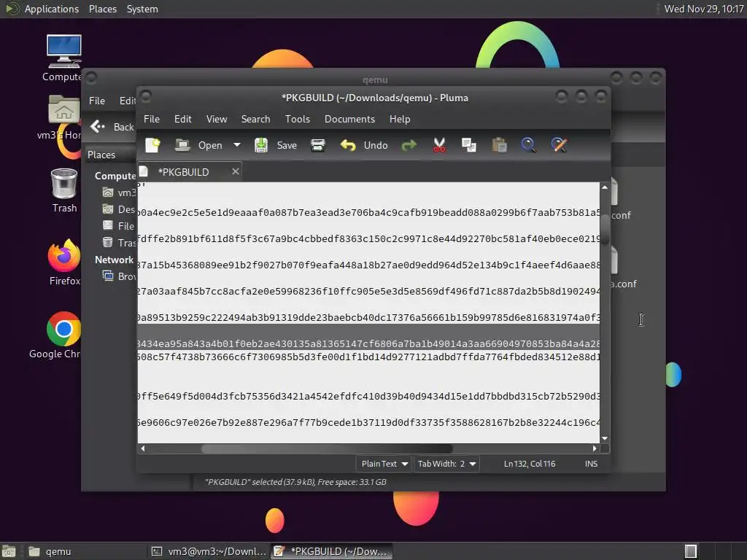Image resolution: width=747 pixels, height=560 pixels.
Task: Open the Places menu in top panel
Action: coord(103,9)
